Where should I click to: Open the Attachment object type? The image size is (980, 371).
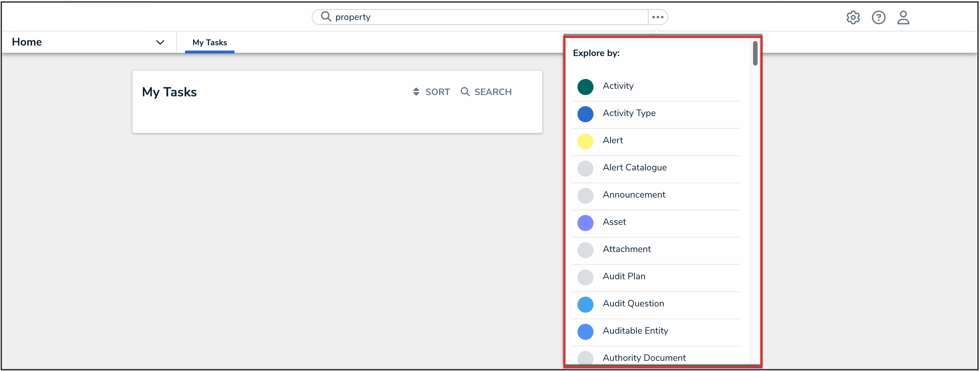(x=627, y=249)
